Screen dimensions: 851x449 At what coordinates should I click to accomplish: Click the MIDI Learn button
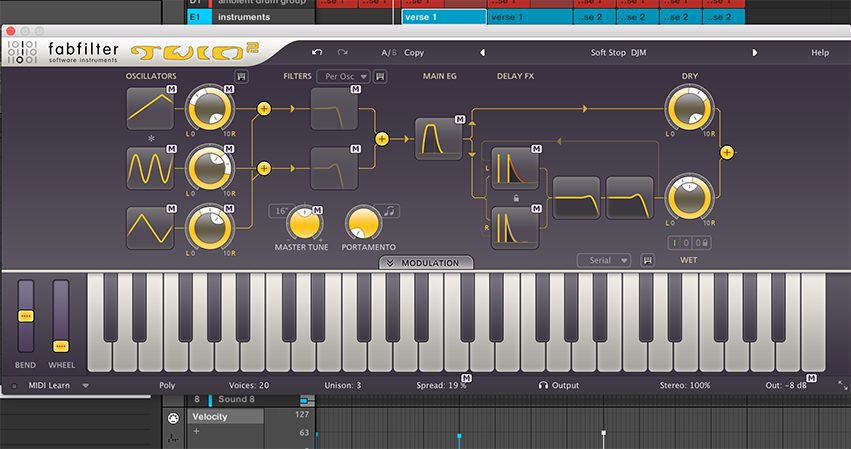(50, 385)
